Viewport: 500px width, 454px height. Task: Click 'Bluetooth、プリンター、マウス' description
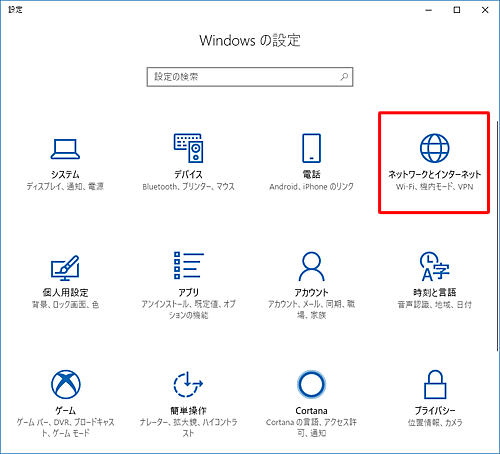[188, 187]
